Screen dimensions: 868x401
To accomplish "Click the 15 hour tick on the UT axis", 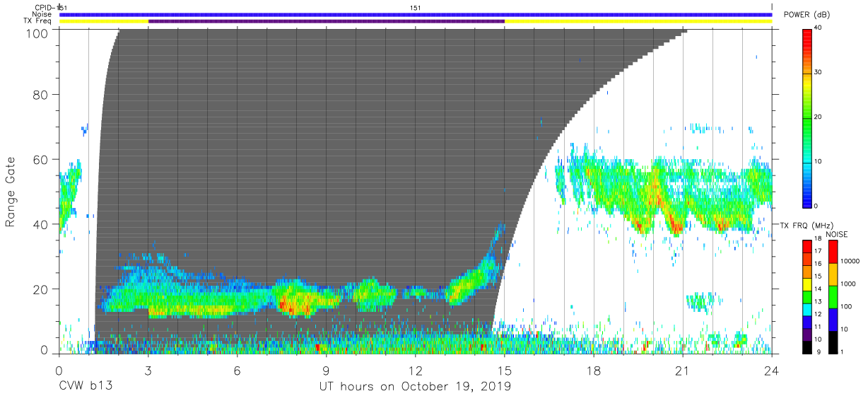I will tap(505, 371).
